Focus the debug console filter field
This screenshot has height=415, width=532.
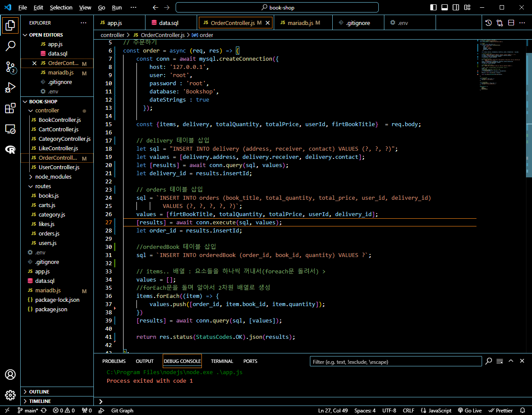pos(396,362)
